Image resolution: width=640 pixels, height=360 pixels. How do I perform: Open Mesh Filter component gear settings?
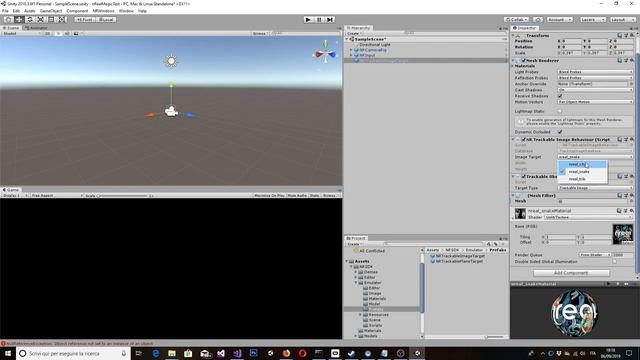(x=632, y=196)
